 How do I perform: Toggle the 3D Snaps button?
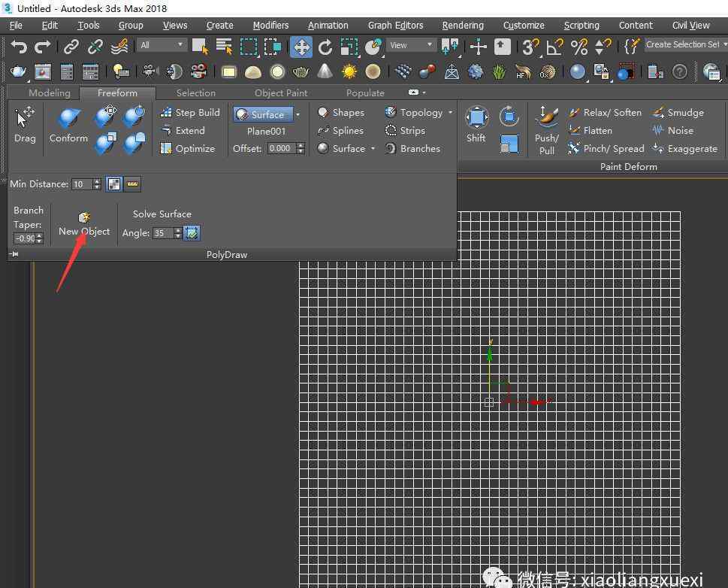[x=530, y=47]
